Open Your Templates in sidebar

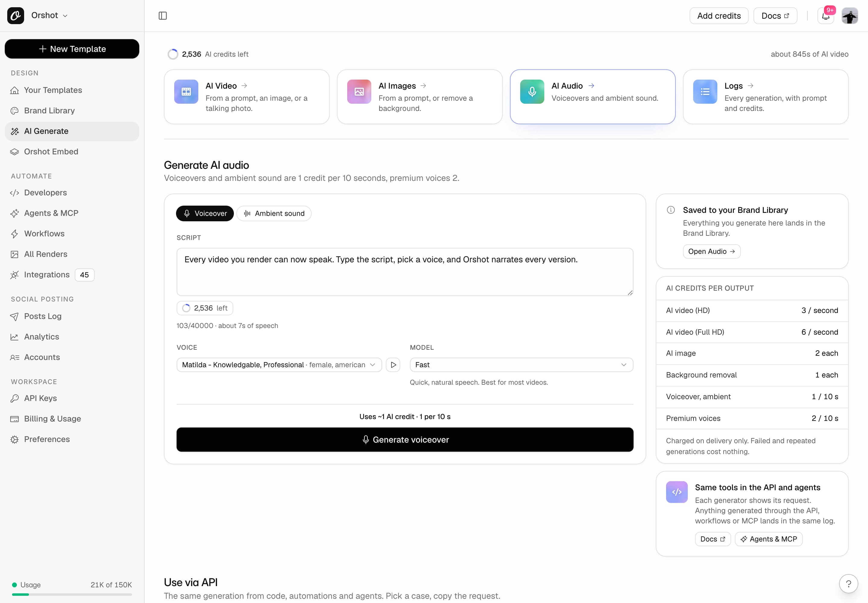tap(72, 90)
